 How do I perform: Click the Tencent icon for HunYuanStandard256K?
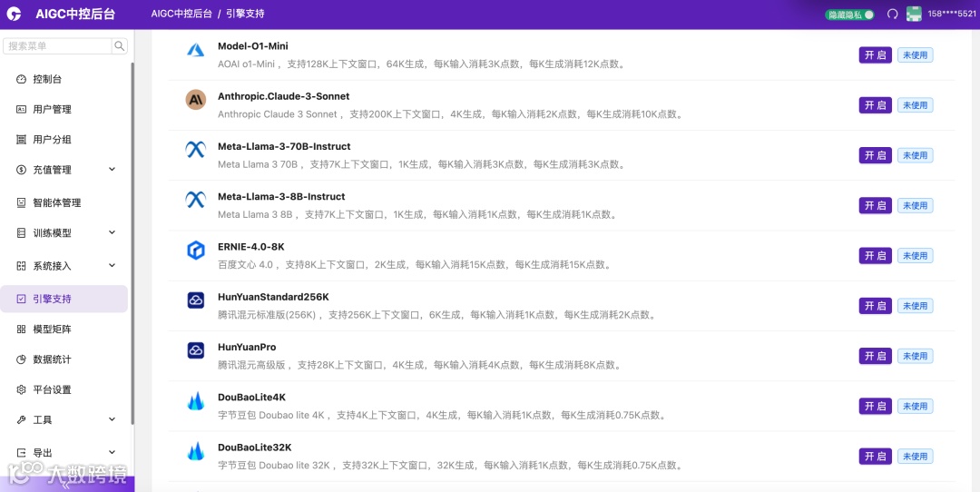(x=196, y=300)
